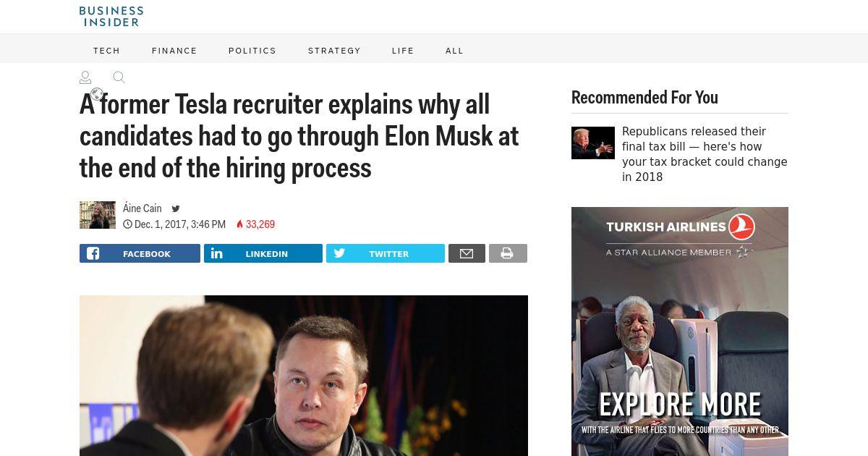Image resolution: width=868 pixels, height=456 pixels.
Task: Share the article via email icon
Action: coord(467,253)
